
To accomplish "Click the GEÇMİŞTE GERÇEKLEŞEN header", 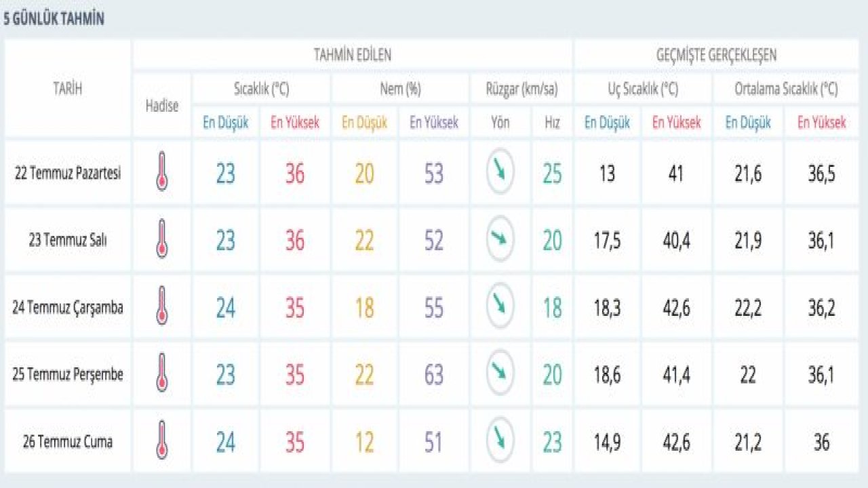I will click(716, 55).
